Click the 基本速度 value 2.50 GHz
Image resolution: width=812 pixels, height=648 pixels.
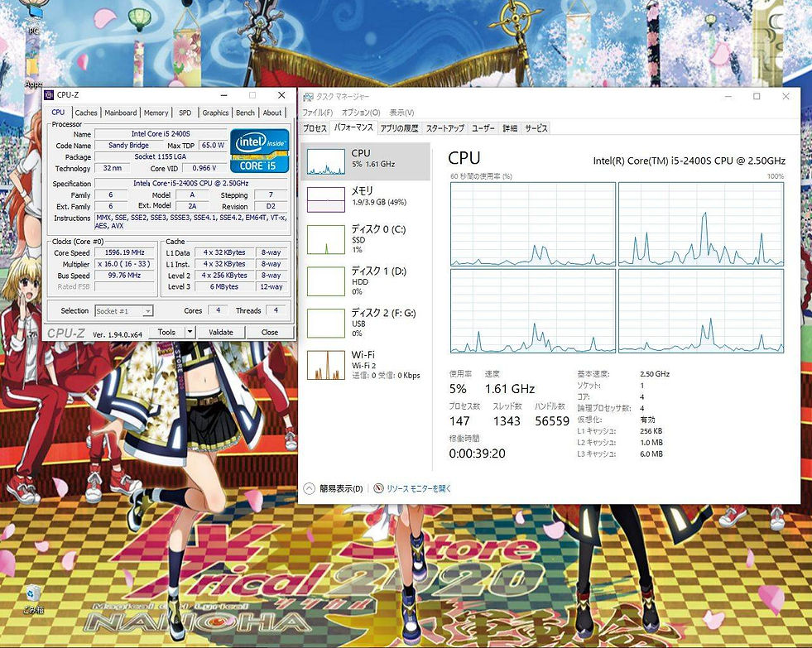pyautogui.click(x=655, y=374)
